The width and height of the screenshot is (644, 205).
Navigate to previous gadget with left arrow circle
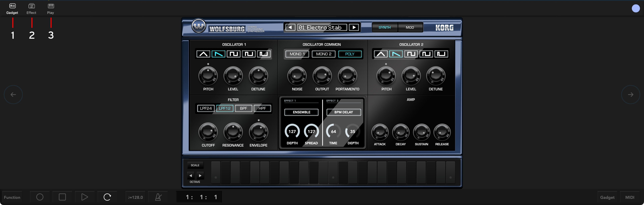point(13,95)
